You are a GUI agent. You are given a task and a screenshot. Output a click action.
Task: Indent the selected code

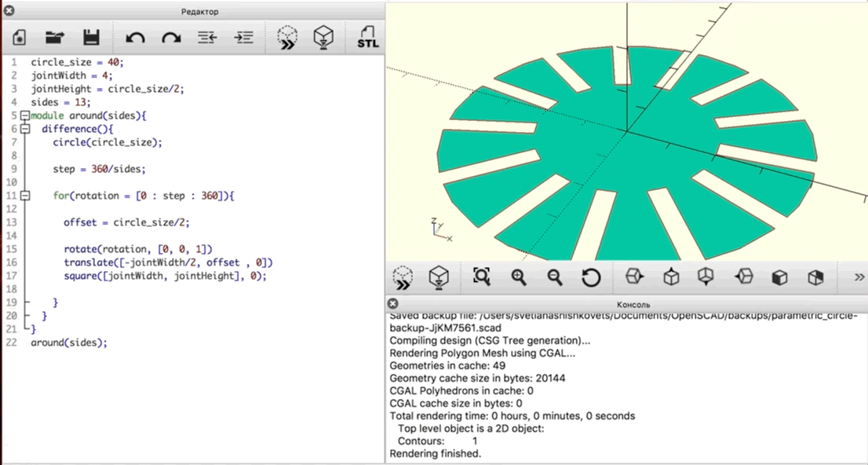pyautogui.click(x=243, y=37)
